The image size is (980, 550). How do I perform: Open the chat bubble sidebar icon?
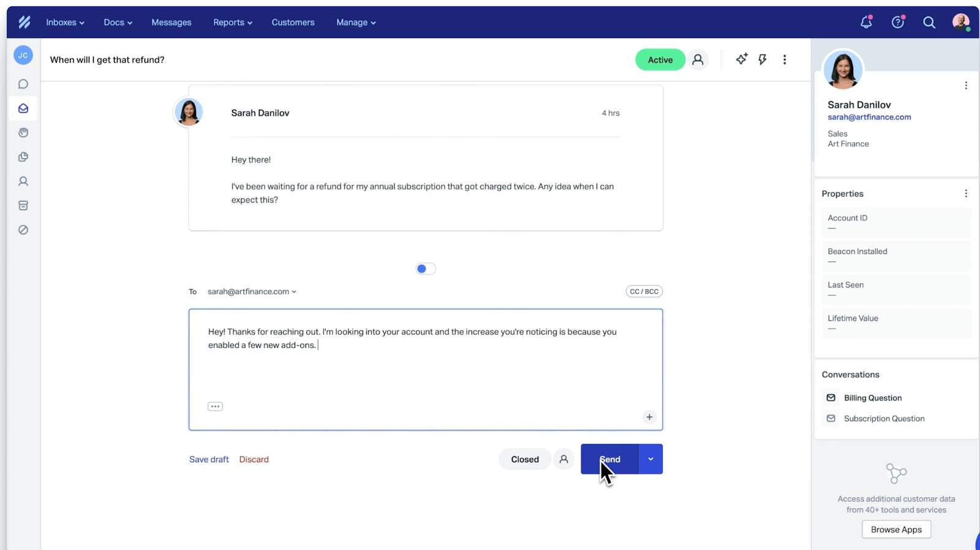pyautogui.click(x=23, y=84)
